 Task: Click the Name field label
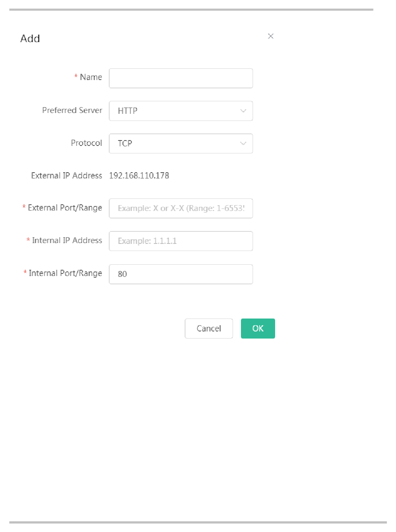pos(91,77)
